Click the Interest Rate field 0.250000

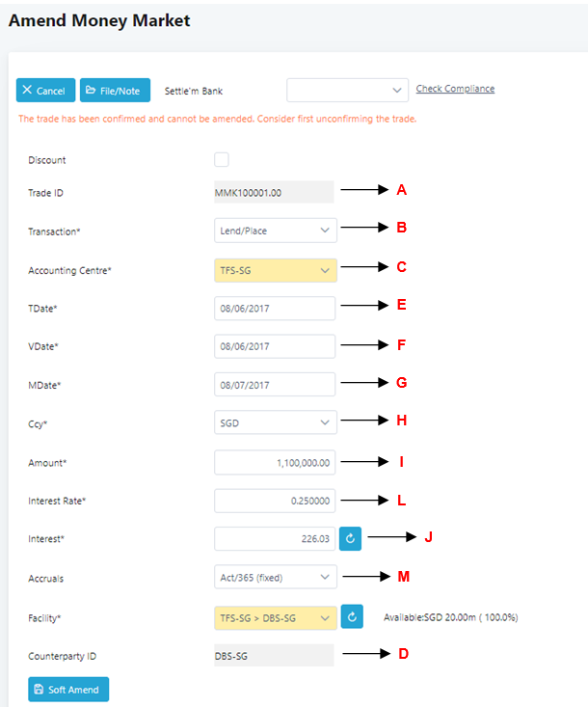[275, 501]
